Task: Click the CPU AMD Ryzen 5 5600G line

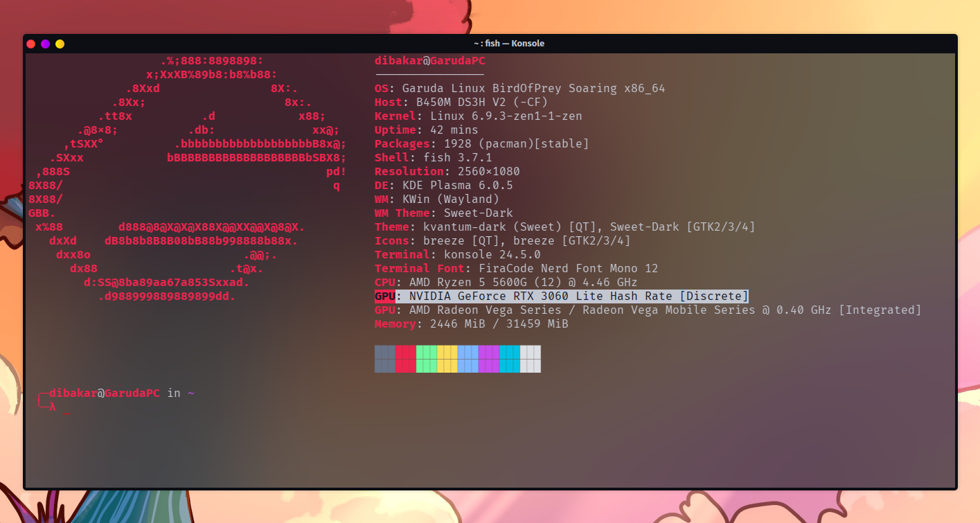Action: [x=506, y=283]
